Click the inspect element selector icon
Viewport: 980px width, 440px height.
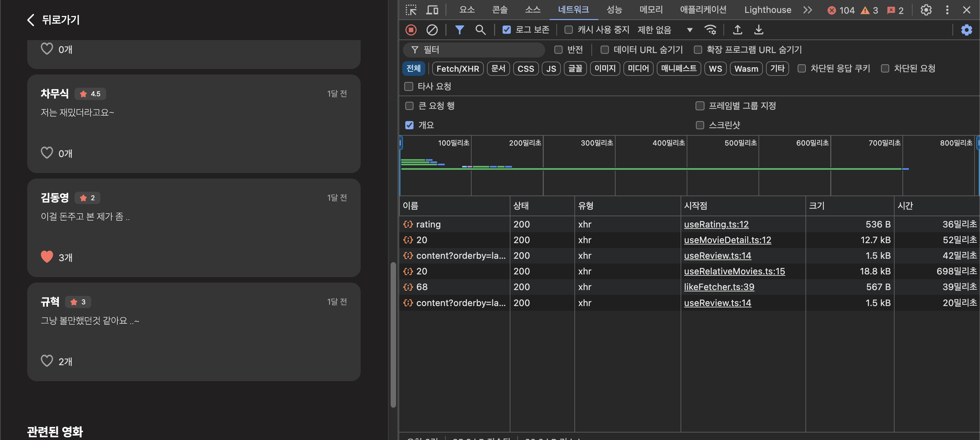[411, 10]
